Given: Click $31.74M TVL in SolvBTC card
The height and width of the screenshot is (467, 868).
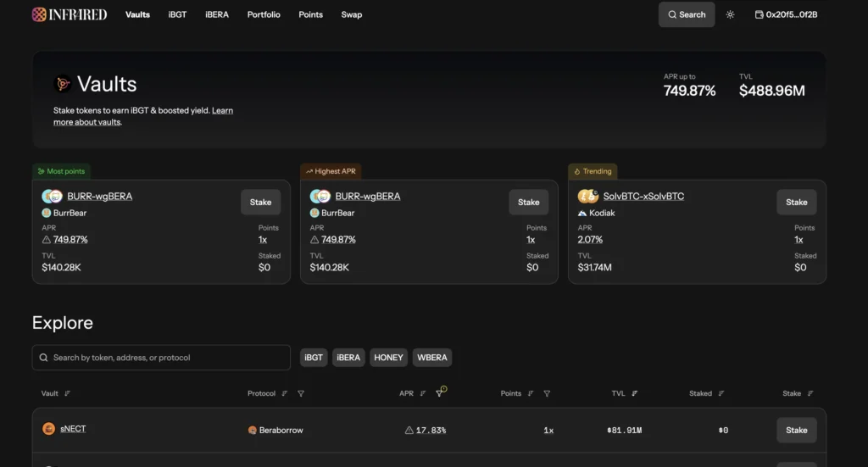Looking at the screenshot, I should point(594,267).
